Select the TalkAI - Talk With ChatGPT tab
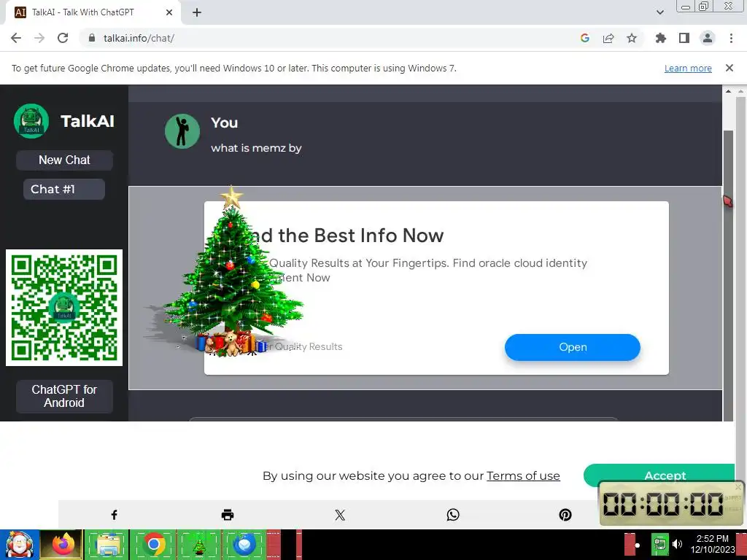This screenshot has width=747, height=560. click(x=93, y=12)
